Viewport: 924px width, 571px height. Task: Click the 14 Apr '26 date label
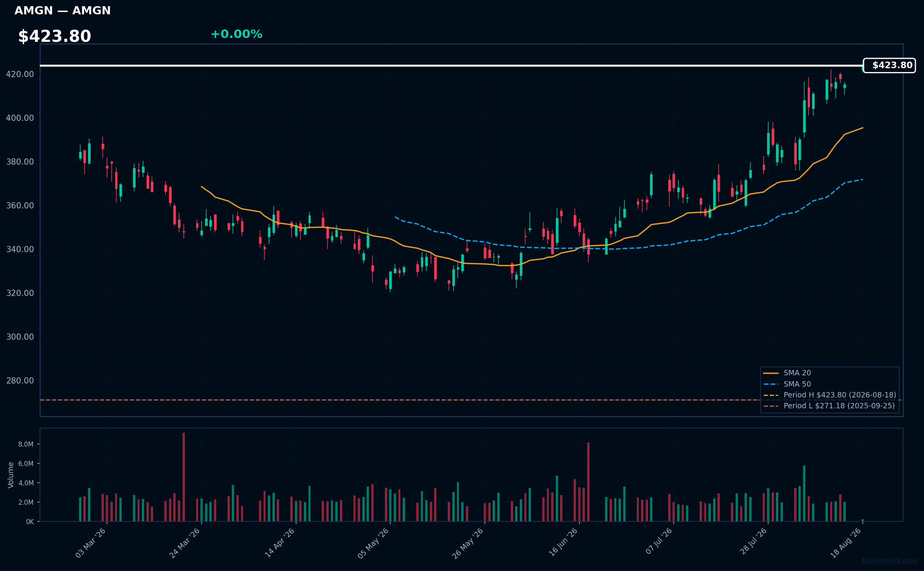279,543
